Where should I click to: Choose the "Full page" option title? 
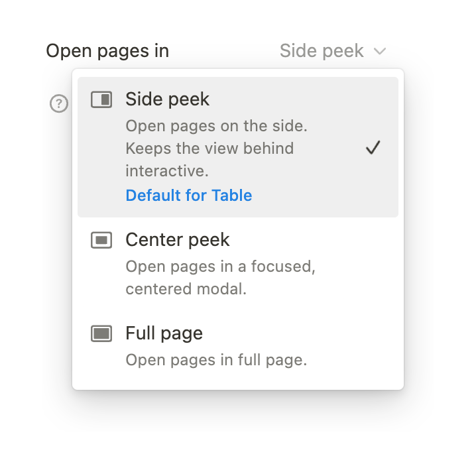pyautogui.click(x=164, y=333)
